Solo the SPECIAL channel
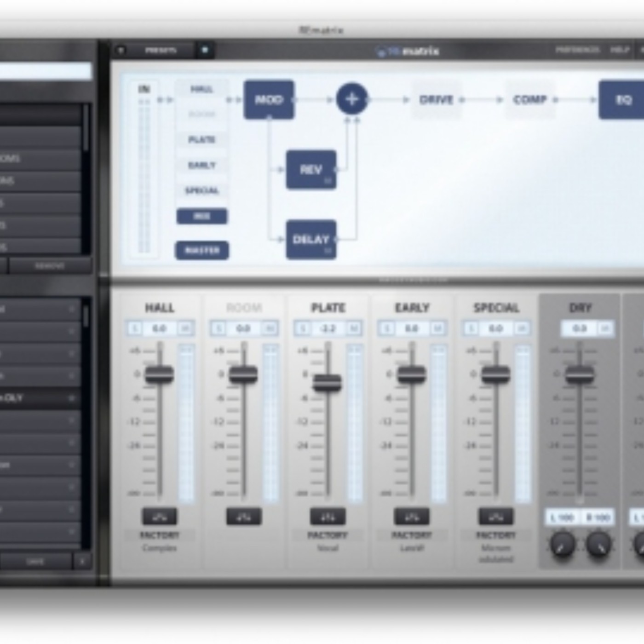 tap(471, 328)
